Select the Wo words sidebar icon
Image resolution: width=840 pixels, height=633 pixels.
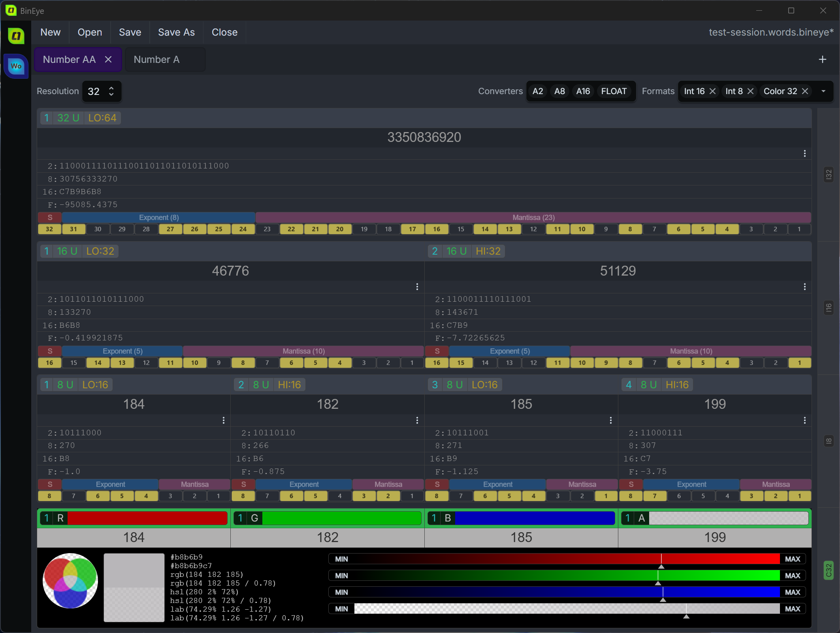pyautogui.click(x=16, y=66)
